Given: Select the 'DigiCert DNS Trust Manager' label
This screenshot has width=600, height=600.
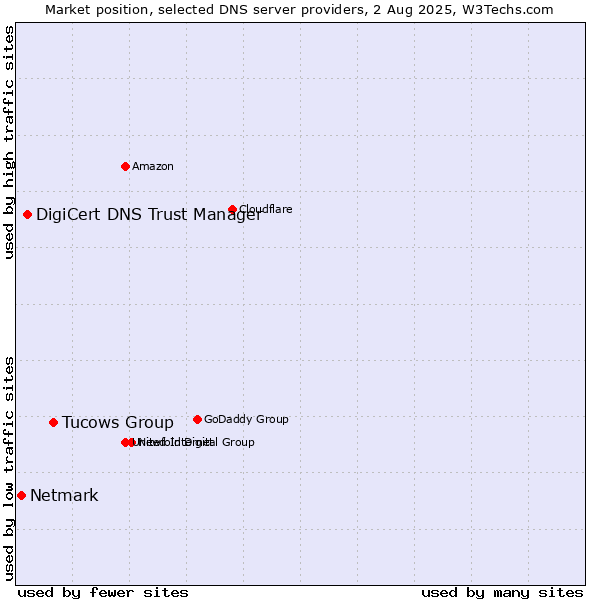Looking at the screenshot, I should pos(149,215).
